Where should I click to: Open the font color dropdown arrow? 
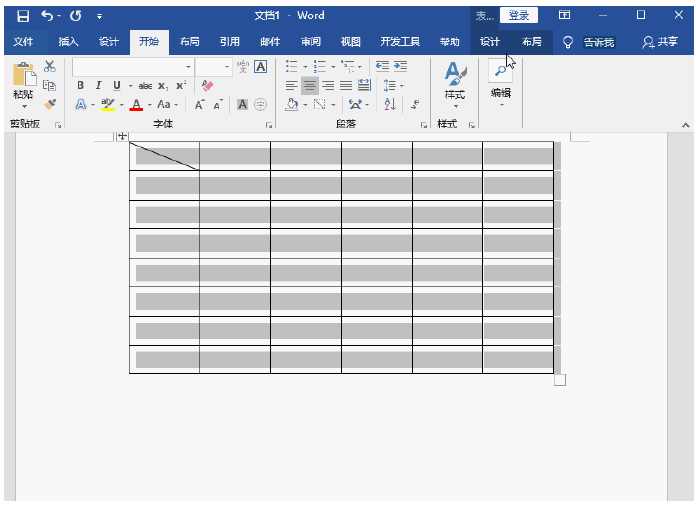coord(150,105)
